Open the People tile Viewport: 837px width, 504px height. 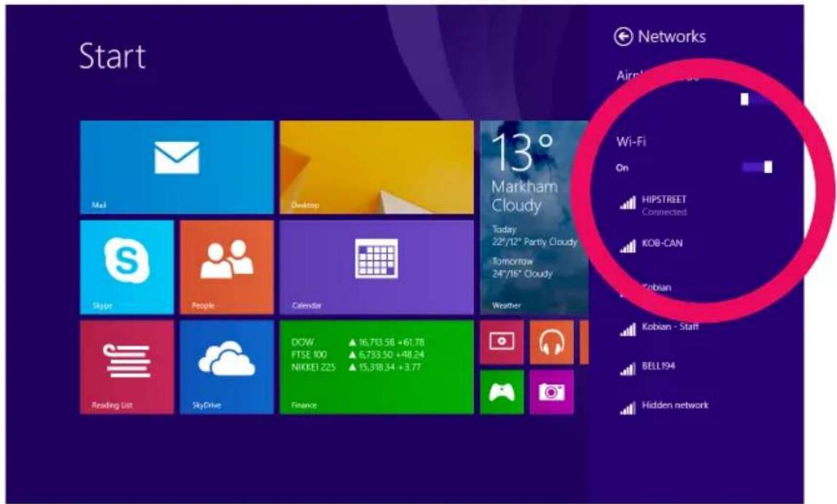click(227, 267)
